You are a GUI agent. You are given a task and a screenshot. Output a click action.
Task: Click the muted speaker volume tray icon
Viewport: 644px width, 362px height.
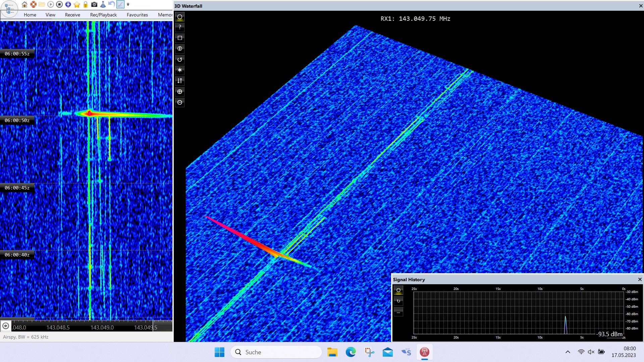[591, 352]
